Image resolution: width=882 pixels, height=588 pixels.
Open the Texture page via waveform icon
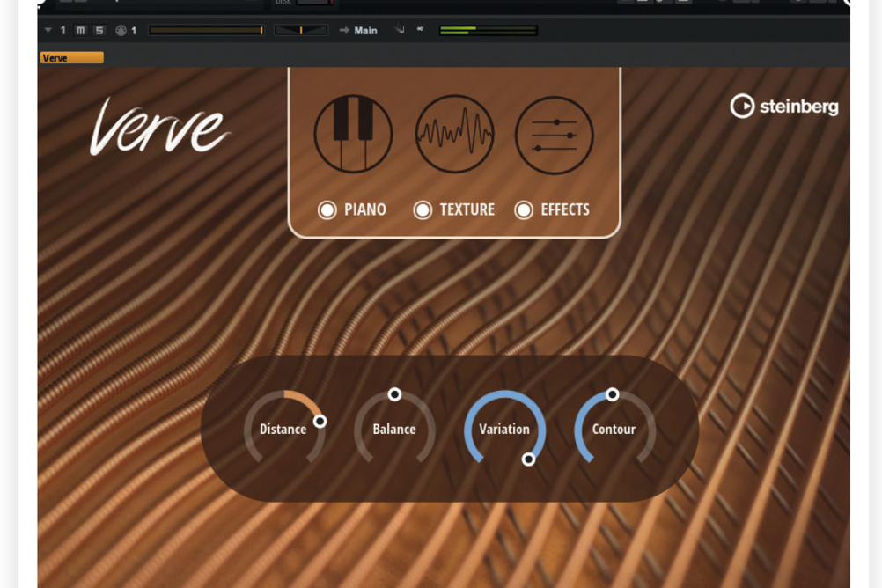pyautogui.click(x=454, y=134)
